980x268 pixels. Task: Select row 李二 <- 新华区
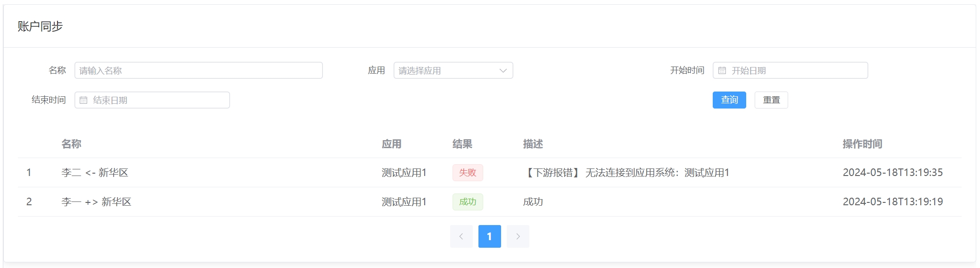pos(490,173)
